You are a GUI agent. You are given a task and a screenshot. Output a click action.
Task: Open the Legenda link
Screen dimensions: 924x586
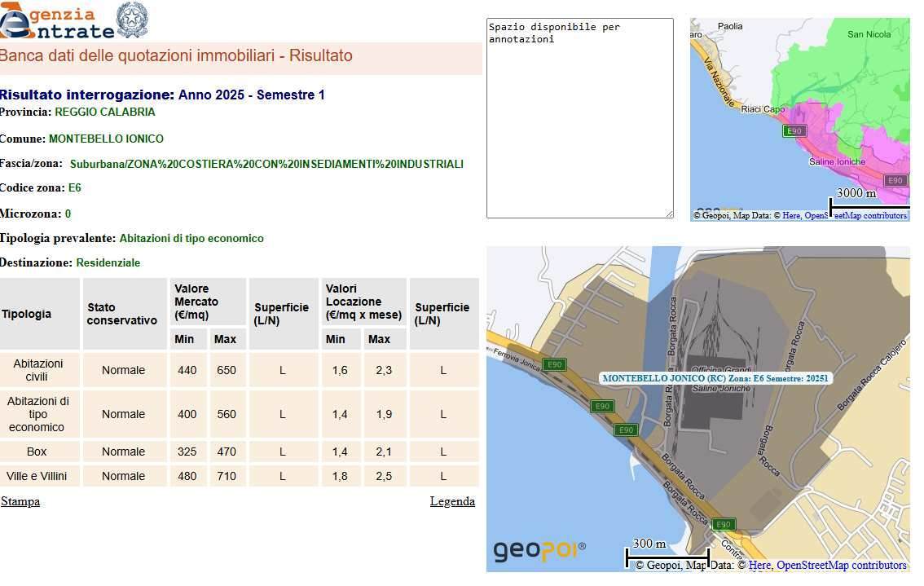pos(452,501)
